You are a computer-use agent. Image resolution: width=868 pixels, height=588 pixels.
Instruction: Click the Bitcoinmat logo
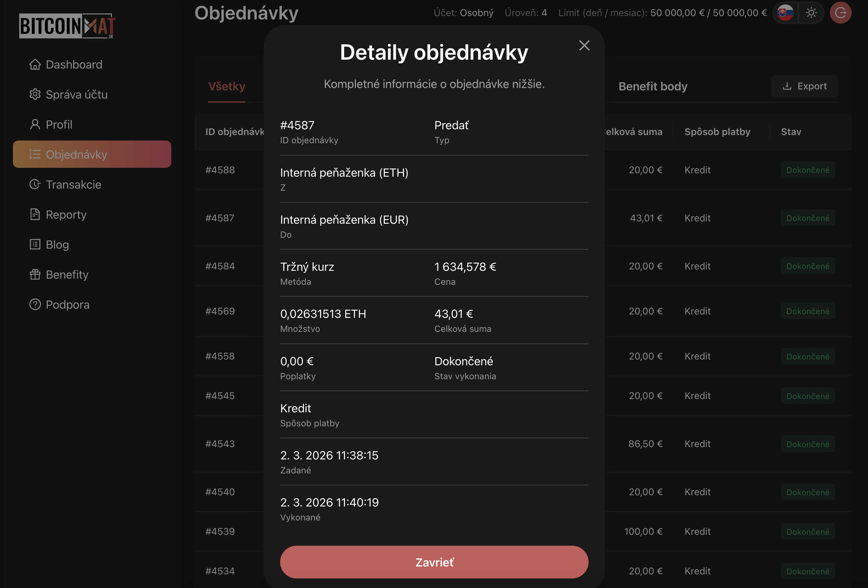(x=67, y=26)
